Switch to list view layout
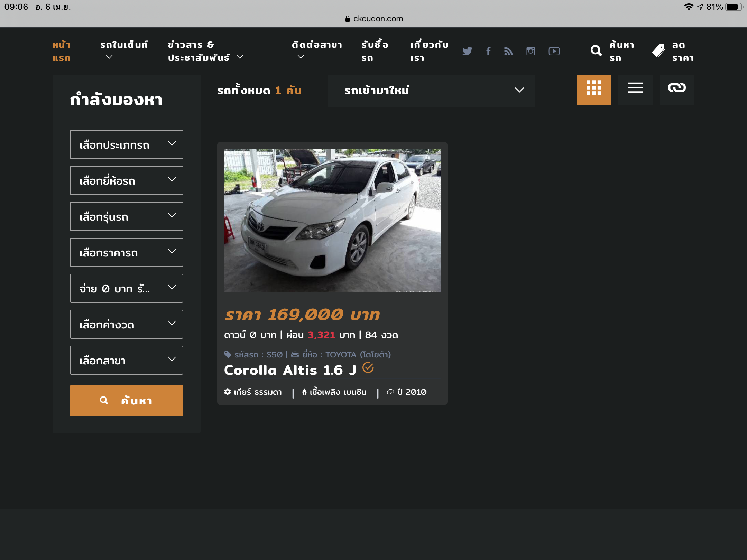747x560 pixels. click(635, 88)
